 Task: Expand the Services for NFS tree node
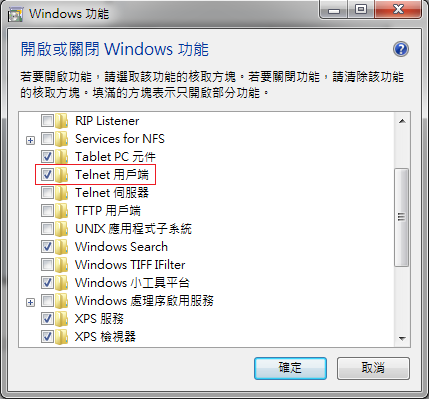click(30, 140)
